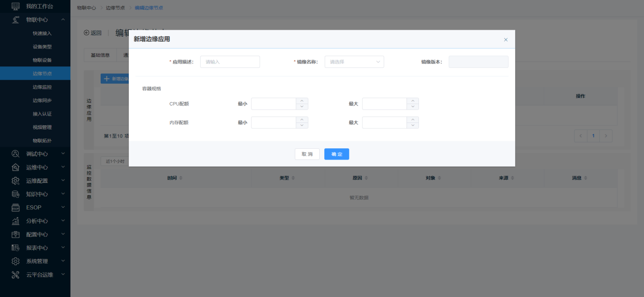Click the ESOP sidebar icon

(x=15, y=207)
